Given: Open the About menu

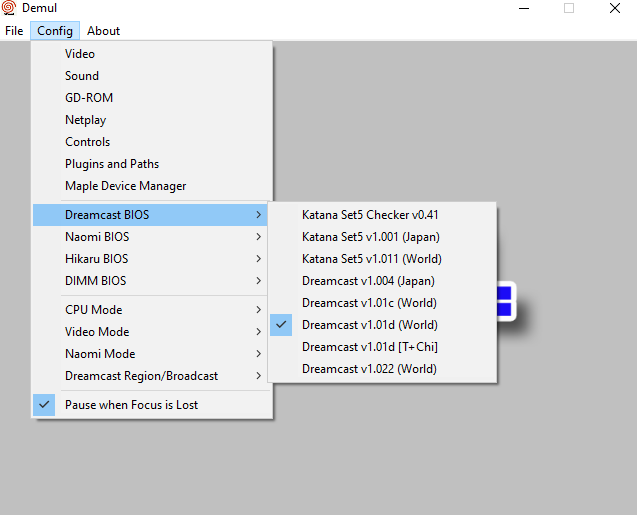Looking at the screenshot, I should (103, 31).
